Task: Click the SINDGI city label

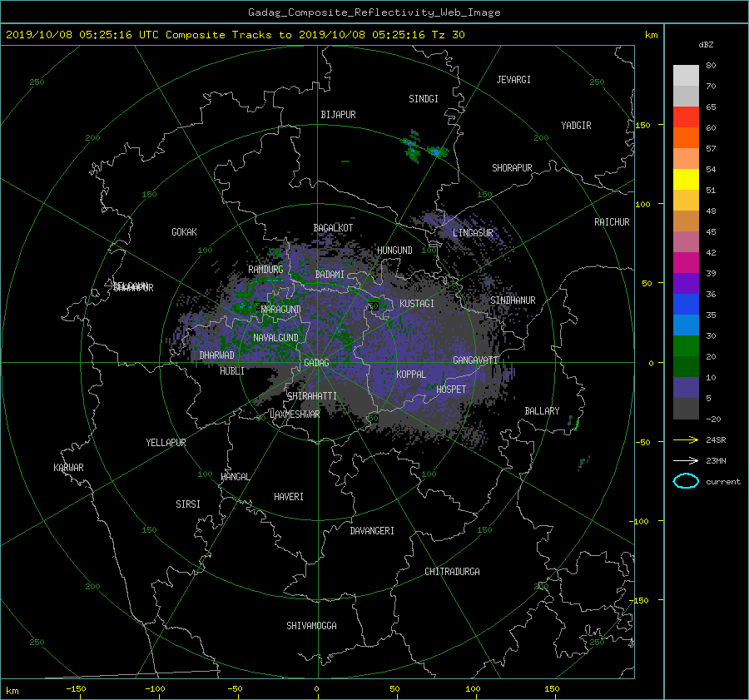Action: tap(424, 99)
